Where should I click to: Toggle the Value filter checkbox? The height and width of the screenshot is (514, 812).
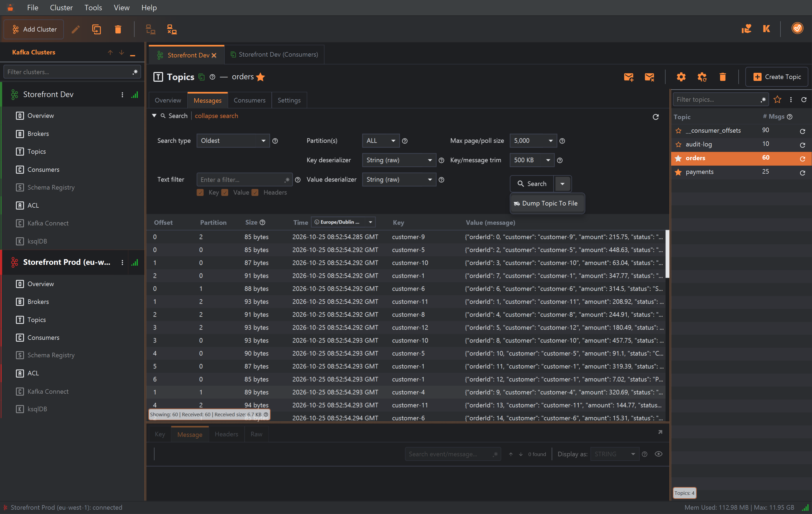pos(225,192)
